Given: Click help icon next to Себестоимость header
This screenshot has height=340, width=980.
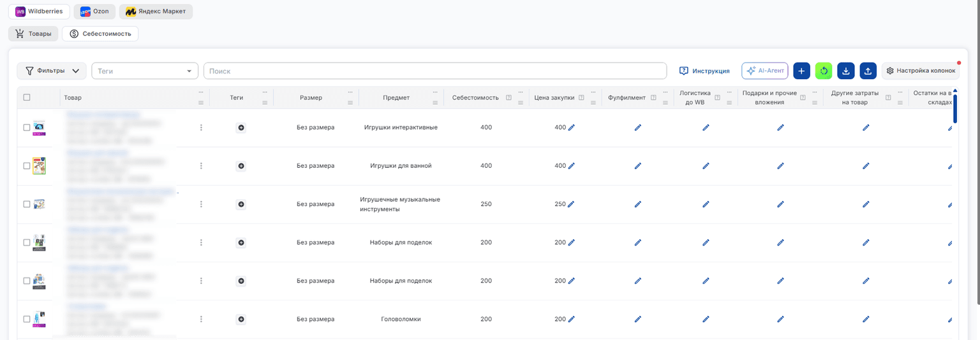Looking at the screenshot, I should 509,98.
